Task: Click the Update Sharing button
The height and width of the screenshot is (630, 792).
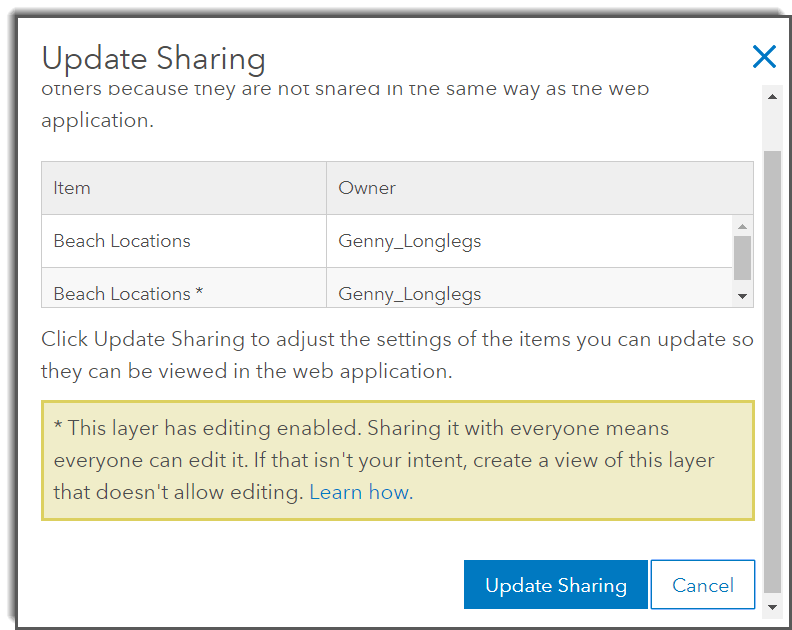Action: click(555, 585)
